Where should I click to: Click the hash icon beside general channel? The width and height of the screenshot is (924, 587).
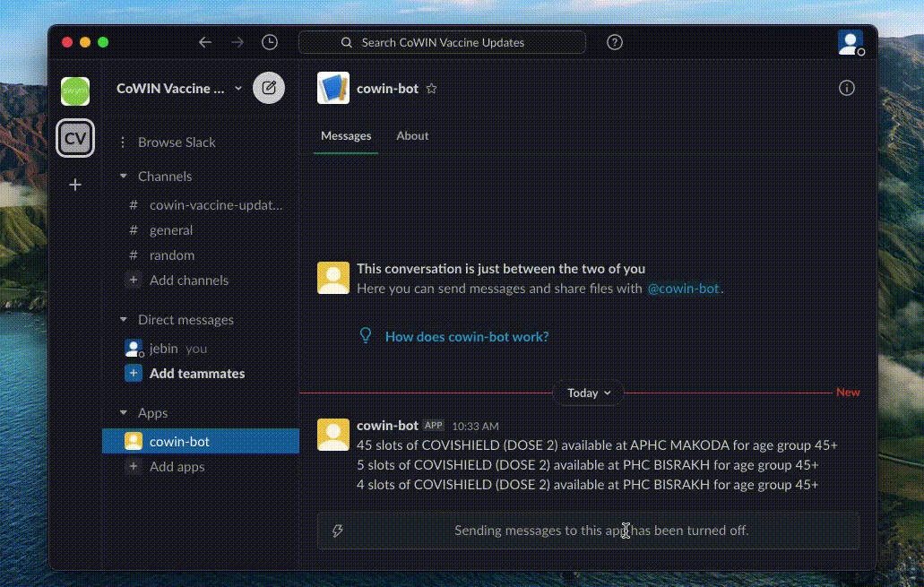tap(134, 230)
